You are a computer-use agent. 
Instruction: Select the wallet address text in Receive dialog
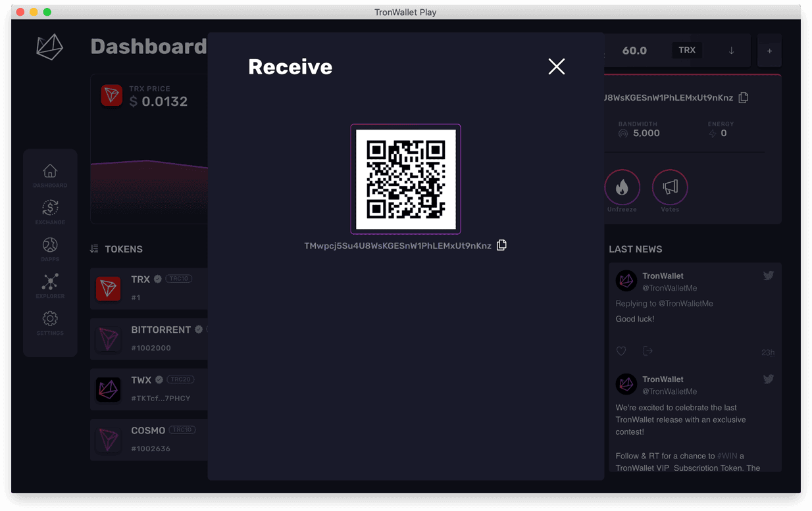coord(397,246)
